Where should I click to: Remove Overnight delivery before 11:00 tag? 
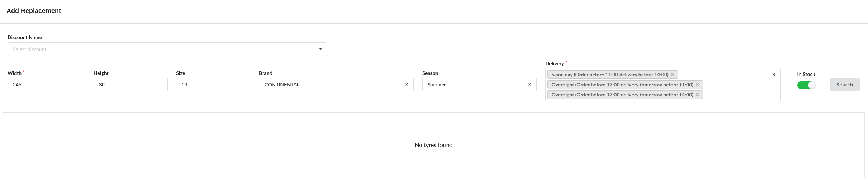697,85
